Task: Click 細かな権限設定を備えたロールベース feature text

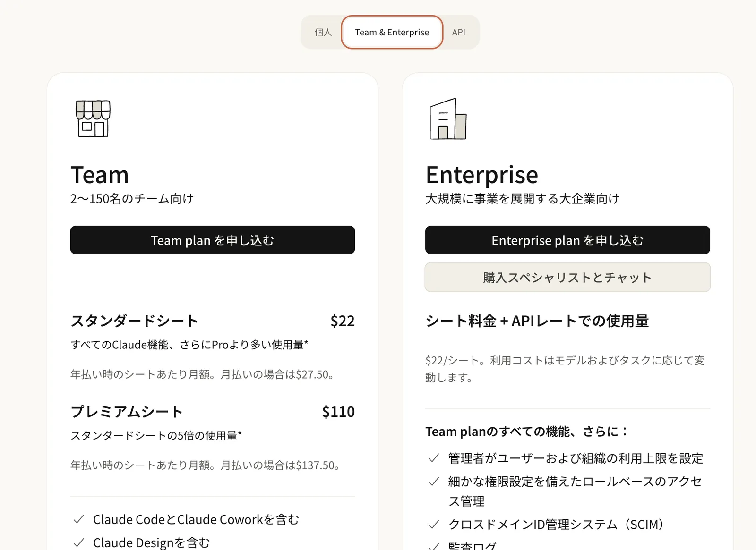Action: point(575,491)
